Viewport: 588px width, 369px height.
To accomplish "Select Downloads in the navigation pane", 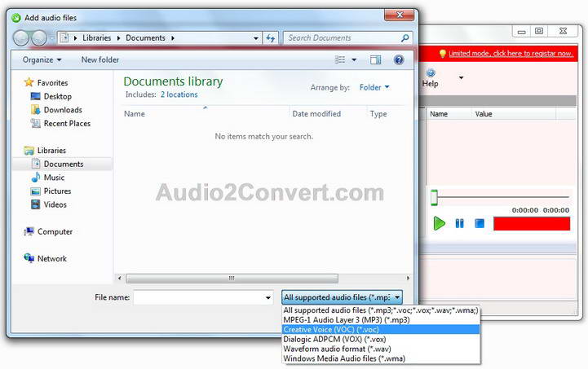I will tap(63, 110).
